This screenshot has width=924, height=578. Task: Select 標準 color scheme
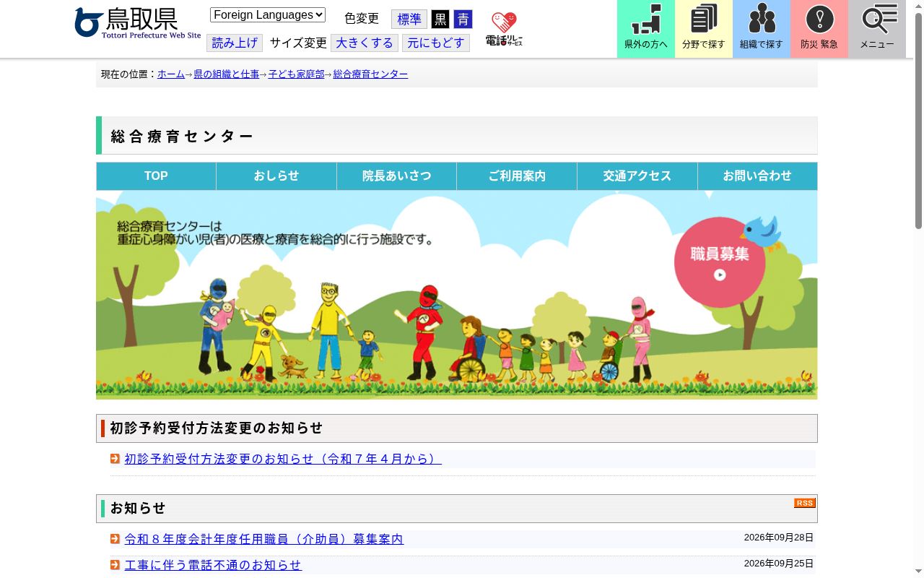409,20
